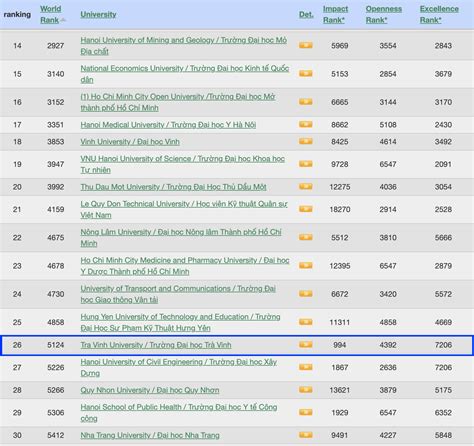Viewport: 474px width, 446px height.
Task: Open Hanoi University of Mining and Geology link
Action: coord(183,46)
